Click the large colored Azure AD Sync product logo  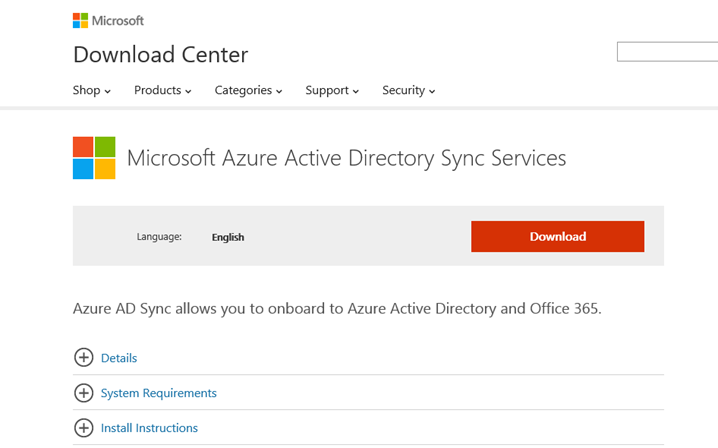(94, 158)
